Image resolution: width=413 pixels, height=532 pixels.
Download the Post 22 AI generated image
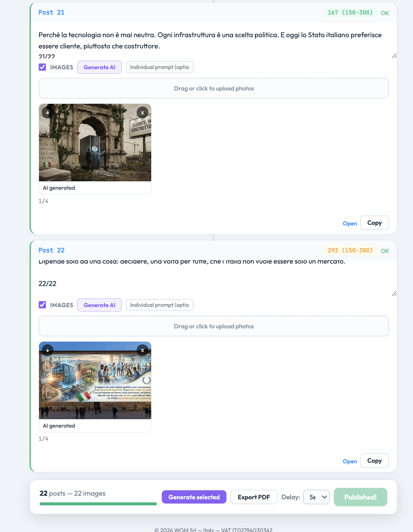point(48,350)
